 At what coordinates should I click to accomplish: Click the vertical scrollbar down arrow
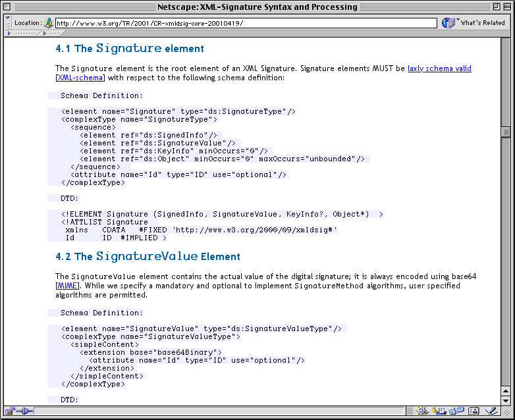(506, 400)
